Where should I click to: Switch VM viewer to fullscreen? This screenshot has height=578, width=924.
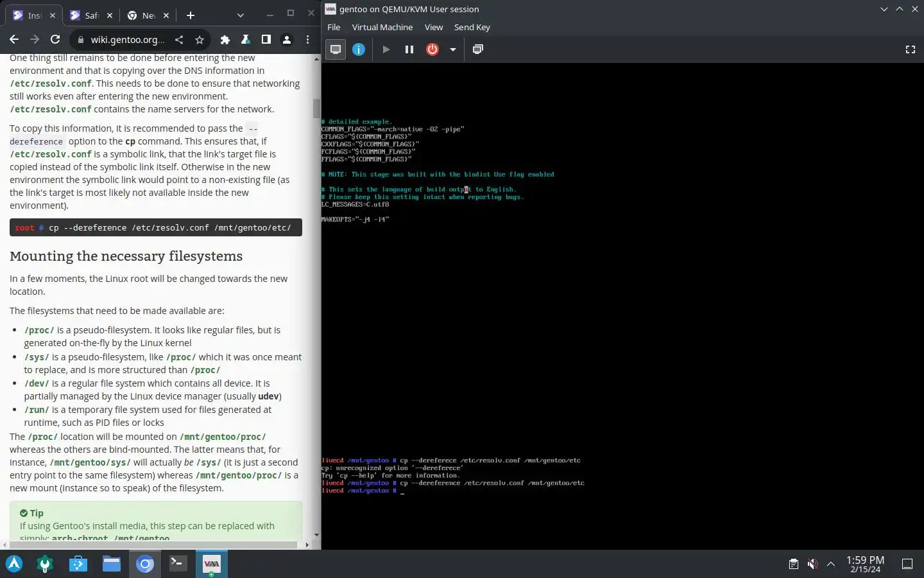tap(910, 49)
